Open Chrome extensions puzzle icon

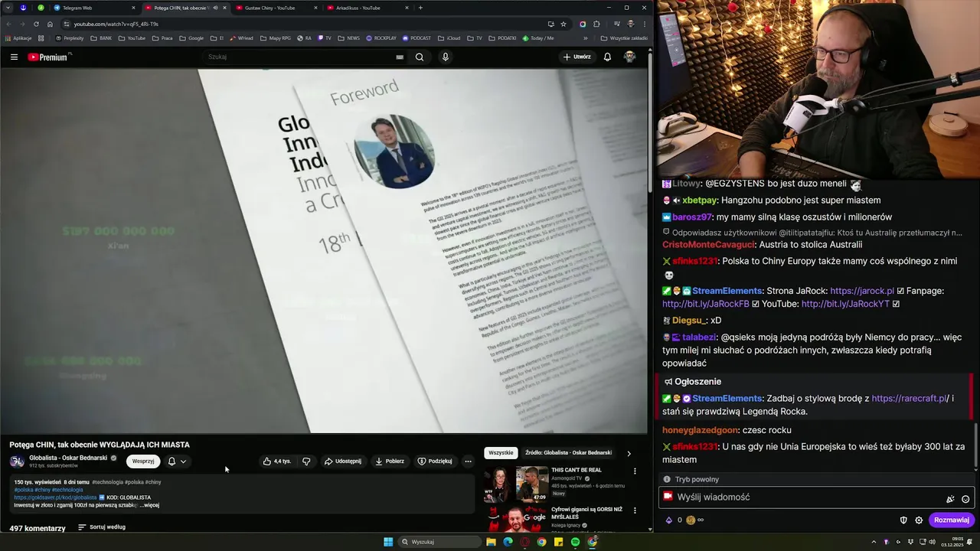pyautogui.click(x=596, y=24)
